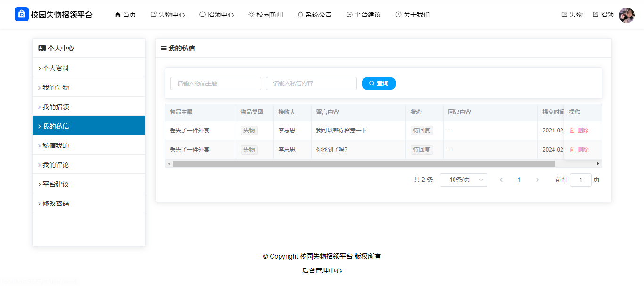Viewport: 644px width, 286px height.
Task: Expand 我的失物 sidebar item
Action: [x=56, y=88]
